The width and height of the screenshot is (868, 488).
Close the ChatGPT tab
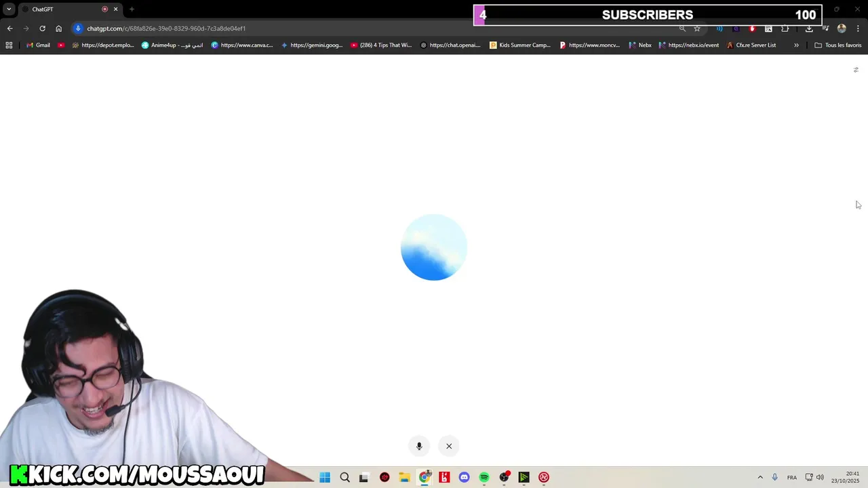point(115,9)
